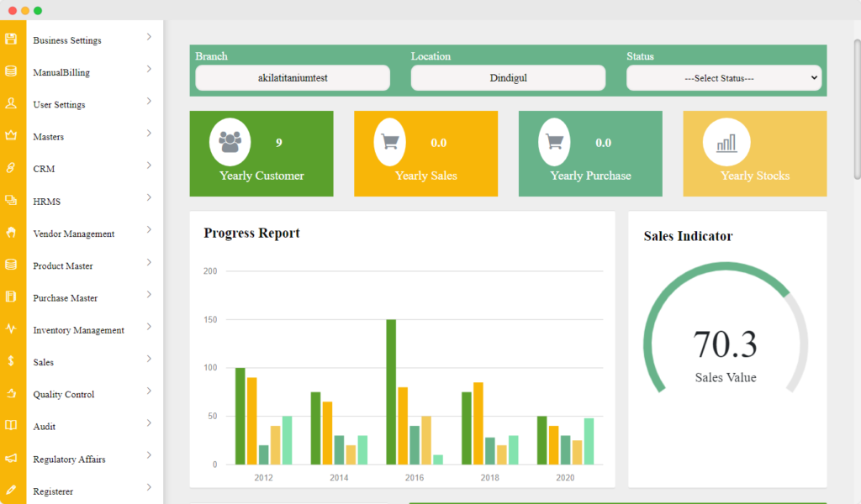Click the page vertical scrollbar thumb
The width and height of the screenshot is (861, 504).
[x=857, y=109]
